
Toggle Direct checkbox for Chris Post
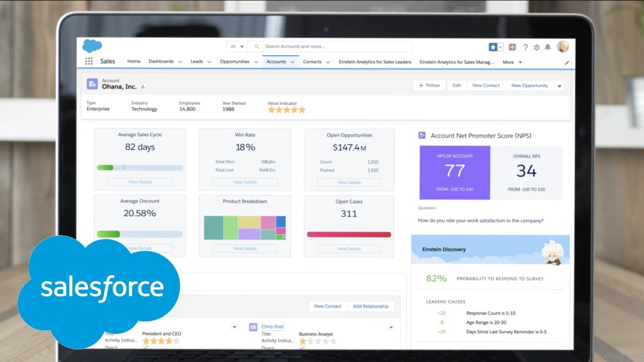click(x=302, y=347)
